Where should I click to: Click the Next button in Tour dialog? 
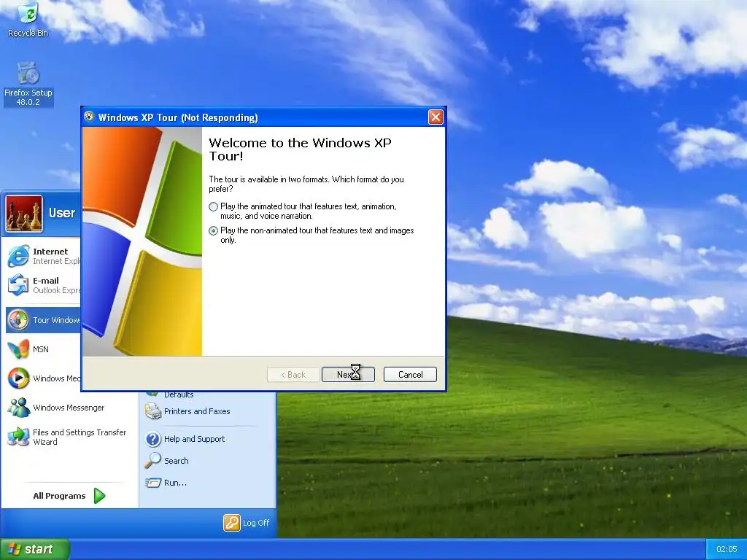point(348,375)
